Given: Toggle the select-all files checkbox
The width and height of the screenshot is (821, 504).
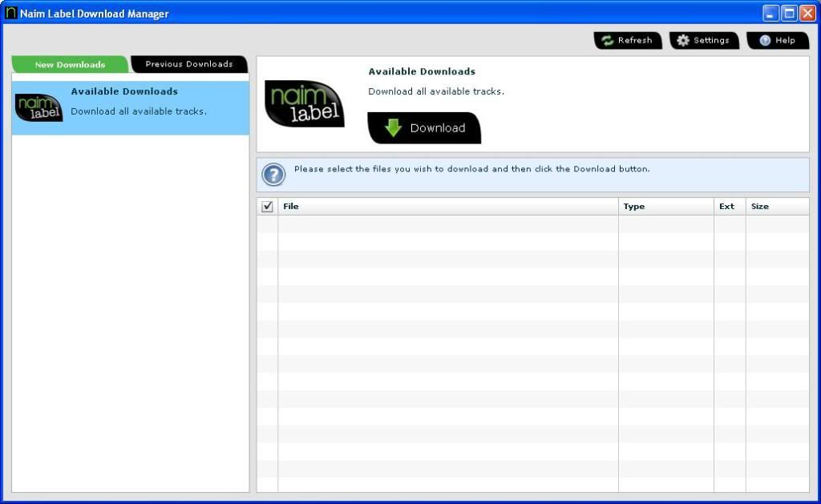Looking at the screenshot, I should [x=267, y=206].
